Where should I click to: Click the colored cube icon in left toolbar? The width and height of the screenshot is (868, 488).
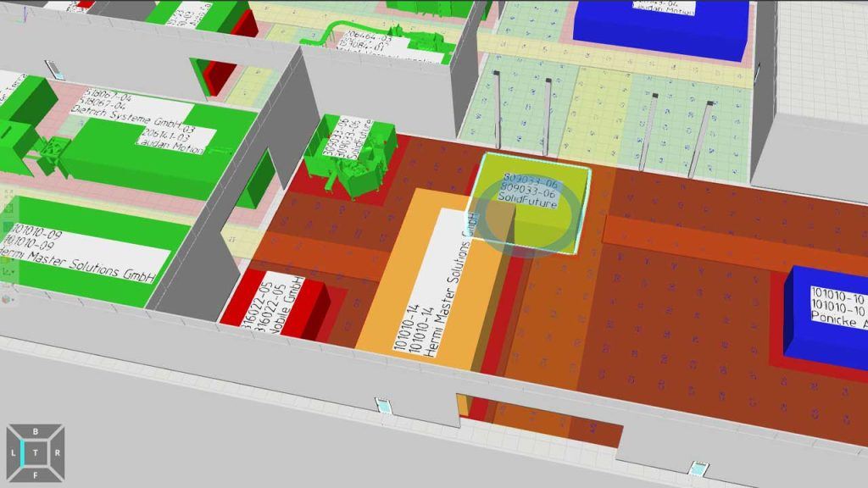pyautogui.click(x=7, y=298)
